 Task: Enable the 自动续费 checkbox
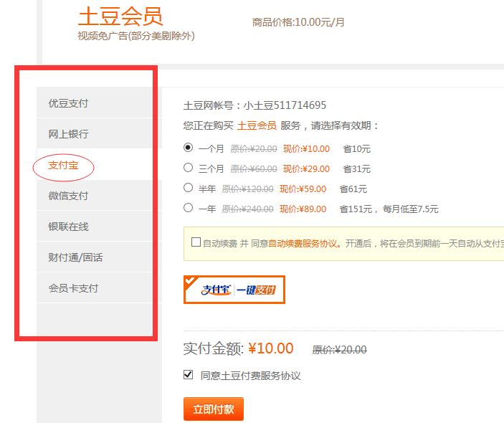196,242
